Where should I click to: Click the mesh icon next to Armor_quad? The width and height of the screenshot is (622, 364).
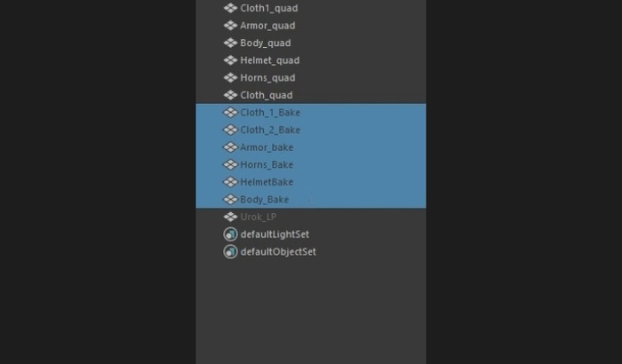click(230, 26)
